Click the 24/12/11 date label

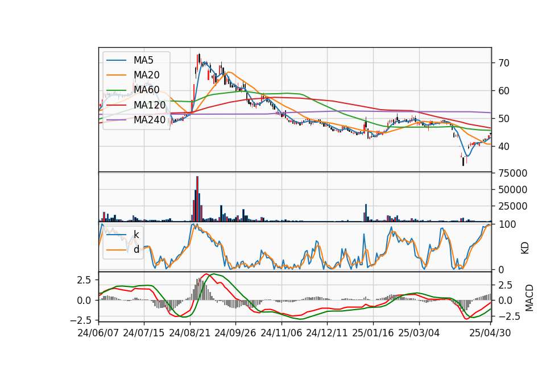(327, 333)
